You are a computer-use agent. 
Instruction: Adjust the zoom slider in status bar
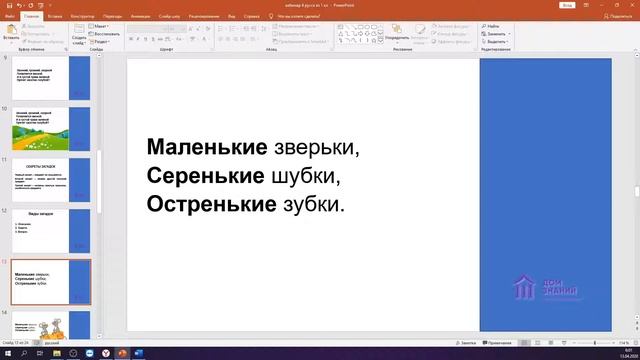tap(594, 343)
